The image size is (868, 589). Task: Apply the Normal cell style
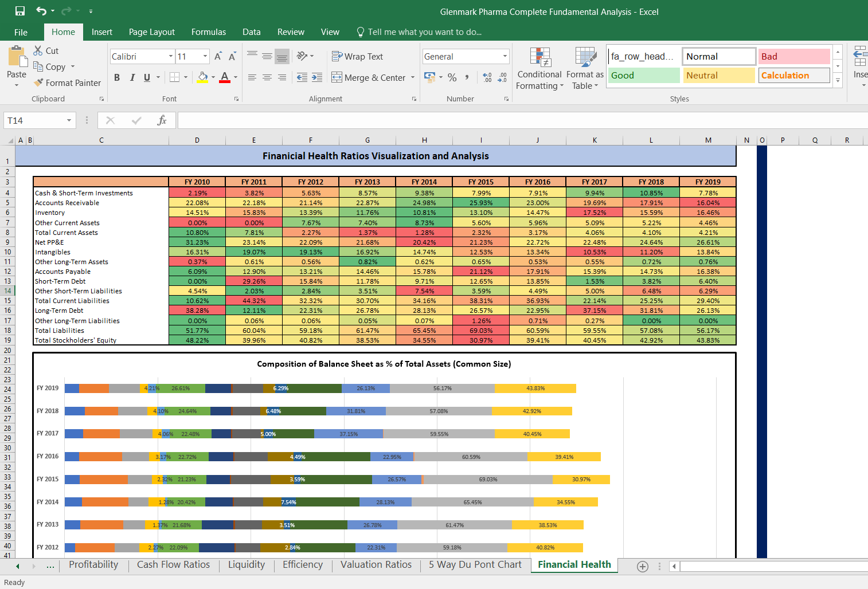pyautogui.click(x=719, y=56)
